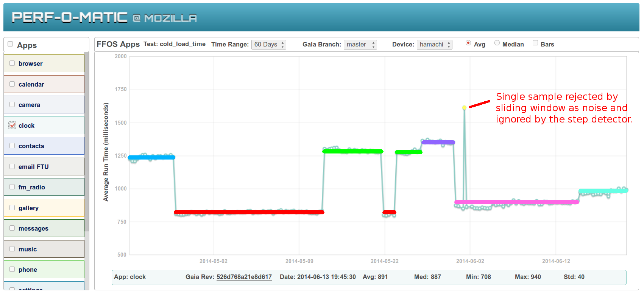Enable the contacts app checkbox
The image size is (644, 296).
coord(12,146)
